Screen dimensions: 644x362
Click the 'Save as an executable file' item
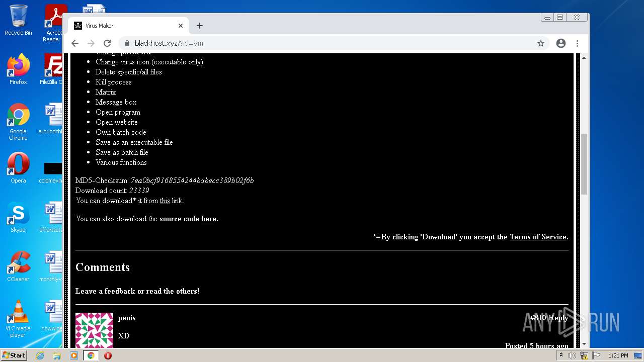coord(134,142)
